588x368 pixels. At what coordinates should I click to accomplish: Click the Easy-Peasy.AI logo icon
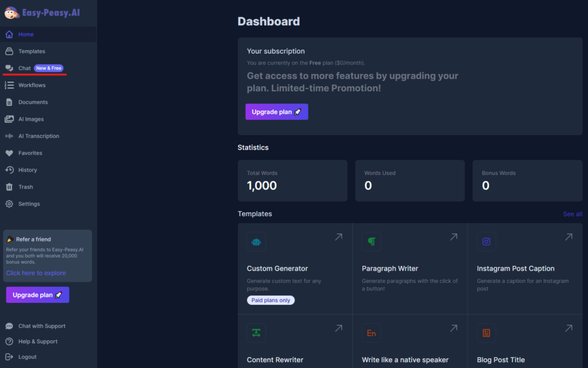[11, 13]
